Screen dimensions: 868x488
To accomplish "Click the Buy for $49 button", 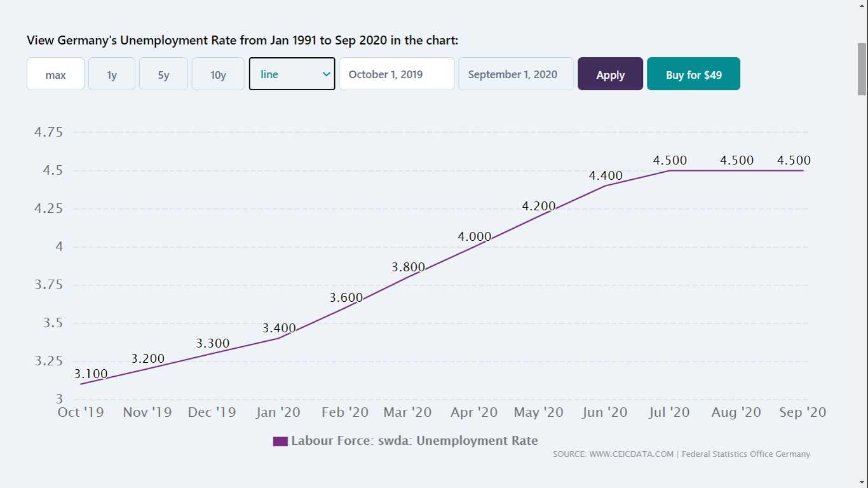I will [x=693, y=74].
